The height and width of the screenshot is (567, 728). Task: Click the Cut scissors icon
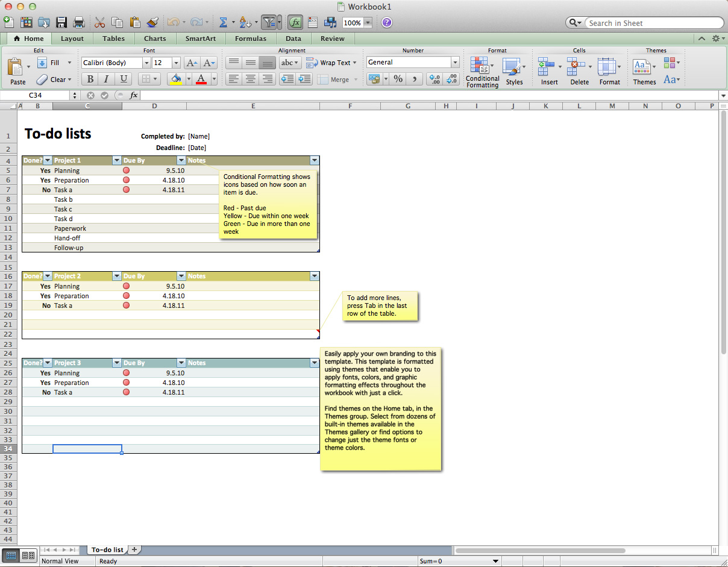point(100,23)
